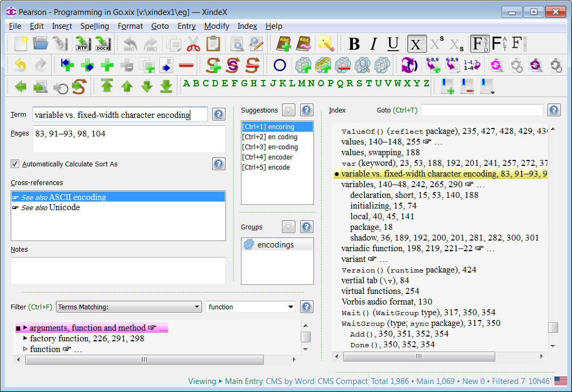This screenshot has height=392, width=572.
Task: Open the Spelling menu
Action: 94,26
